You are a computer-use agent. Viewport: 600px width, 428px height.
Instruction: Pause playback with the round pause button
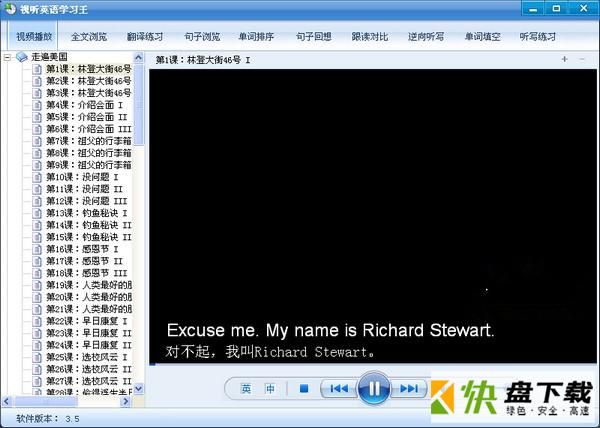pos(374,389)
